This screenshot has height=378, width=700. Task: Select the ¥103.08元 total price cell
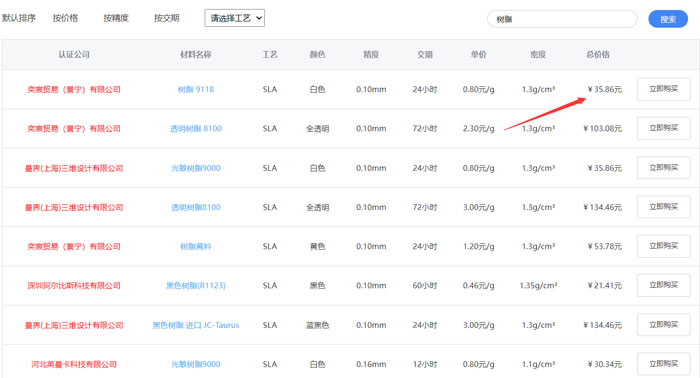(x=602, y=129)
